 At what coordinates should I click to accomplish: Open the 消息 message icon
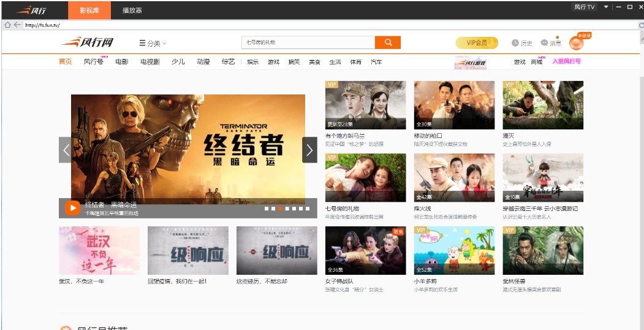[x=545, y=43]
